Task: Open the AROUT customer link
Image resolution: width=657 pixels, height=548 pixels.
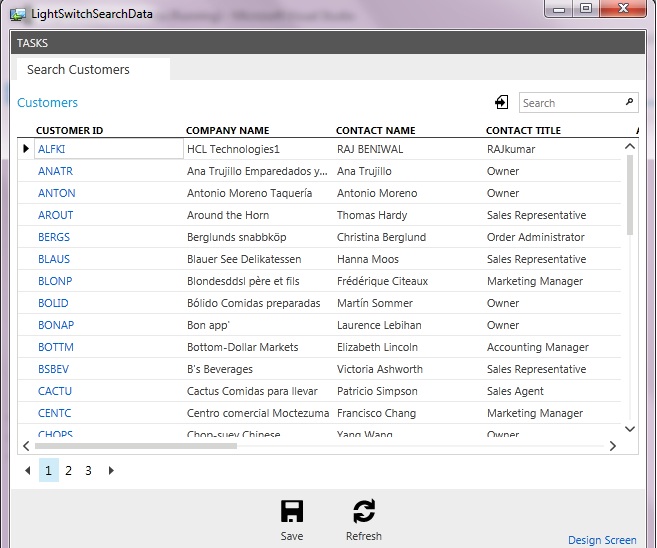Action: [55, 215]
